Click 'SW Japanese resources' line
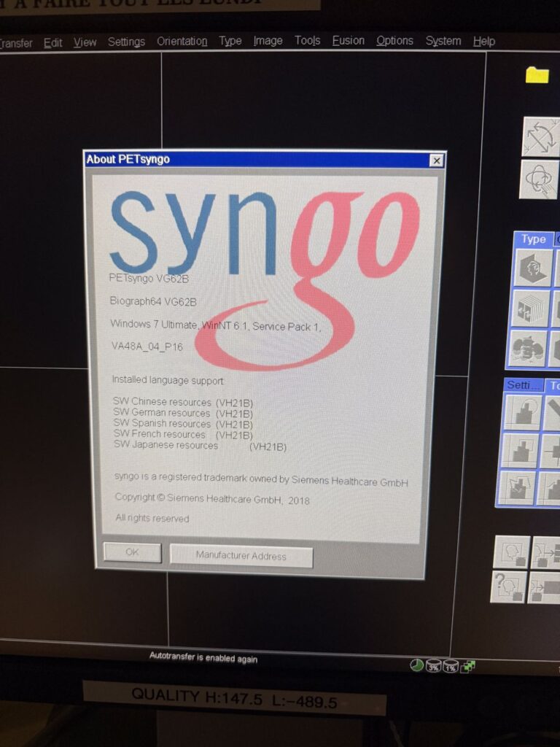560x747 pixels. [200, 446]
